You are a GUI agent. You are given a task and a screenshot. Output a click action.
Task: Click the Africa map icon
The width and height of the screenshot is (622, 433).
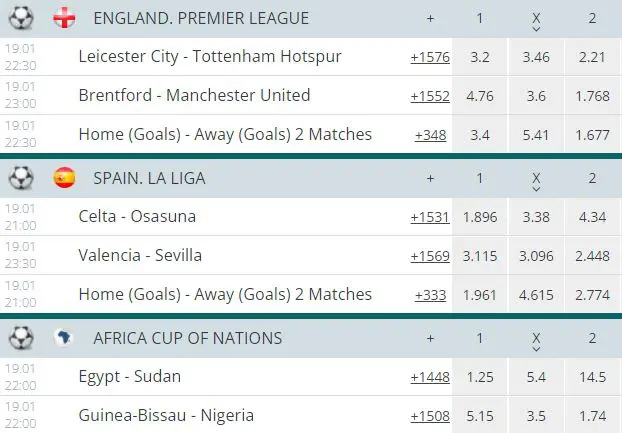pos(63,338)
